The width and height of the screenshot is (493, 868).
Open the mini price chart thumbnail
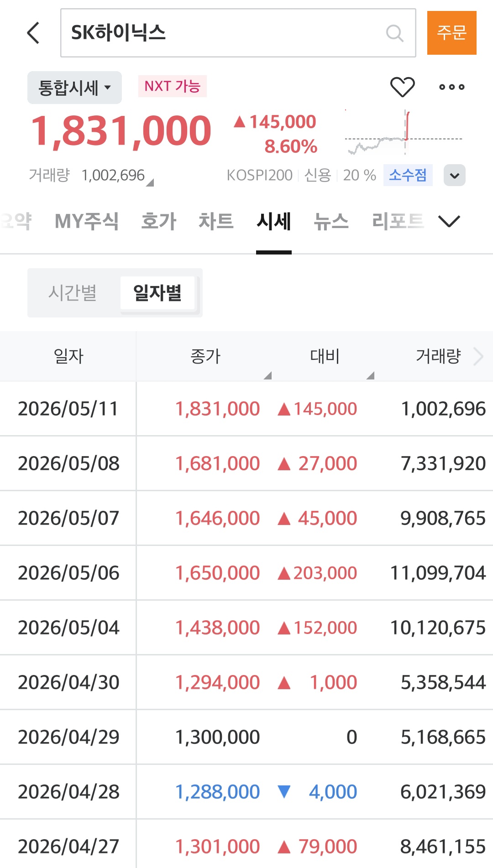(x=404, y=133)
